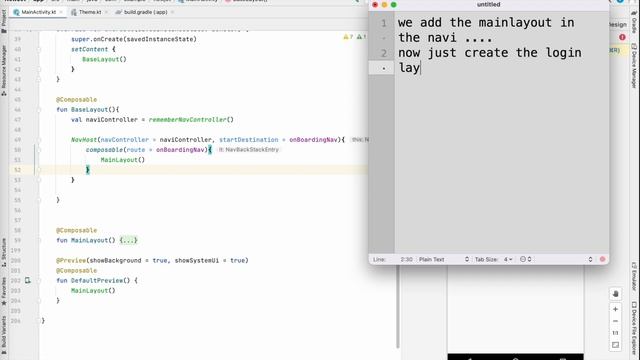Collapse the BaseLayout function fold marker
Image resolution: width=640 pixels, height=360 pixels.
39,110
